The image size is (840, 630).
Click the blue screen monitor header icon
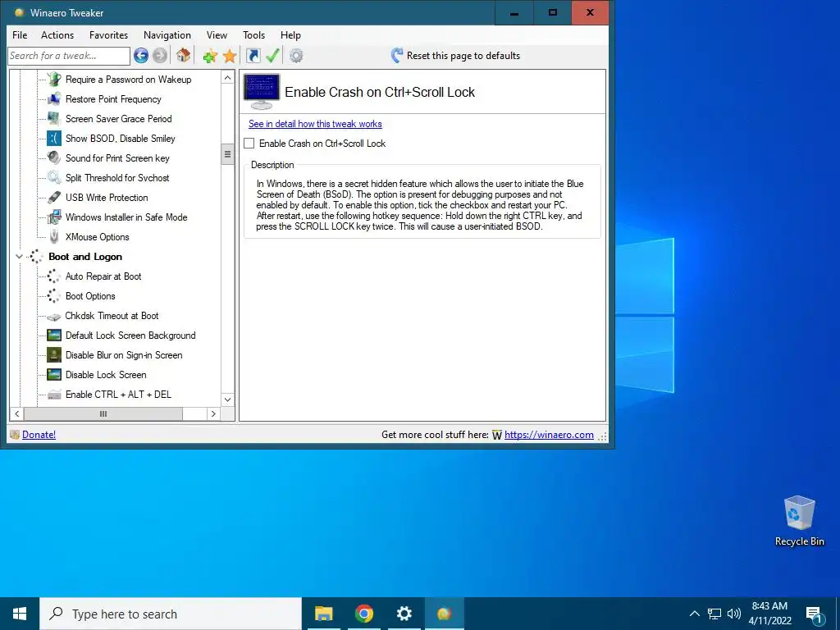coord(262,92)
